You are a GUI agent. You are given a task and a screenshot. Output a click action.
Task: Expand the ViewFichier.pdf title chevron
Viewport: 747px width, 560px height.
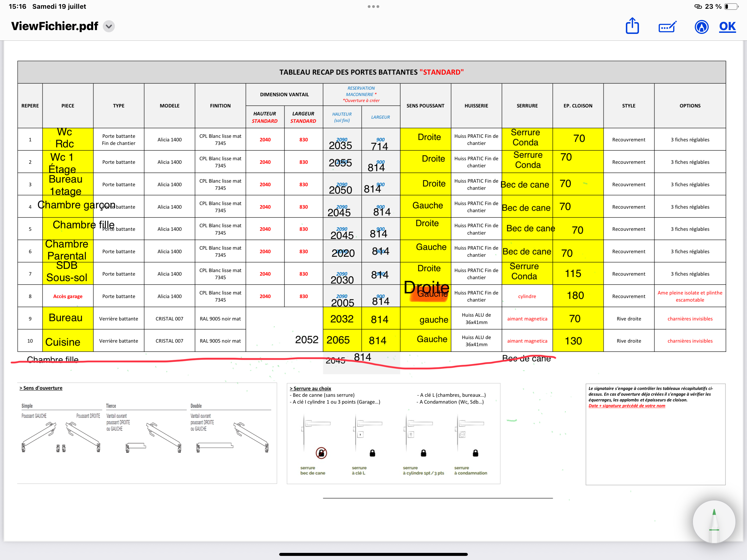[109, 26]
